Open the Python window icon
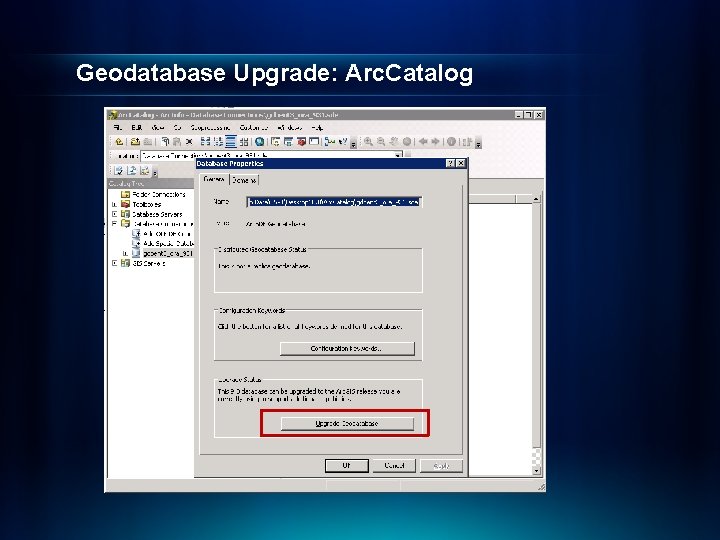720x540 pixels. pos(314,142)
